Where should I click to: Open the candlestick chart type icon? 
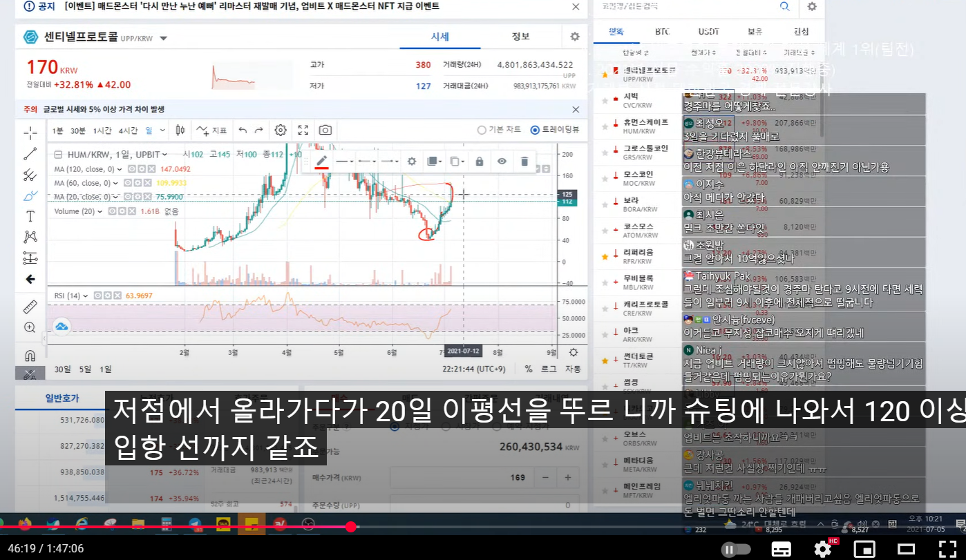tap(180, 130)
